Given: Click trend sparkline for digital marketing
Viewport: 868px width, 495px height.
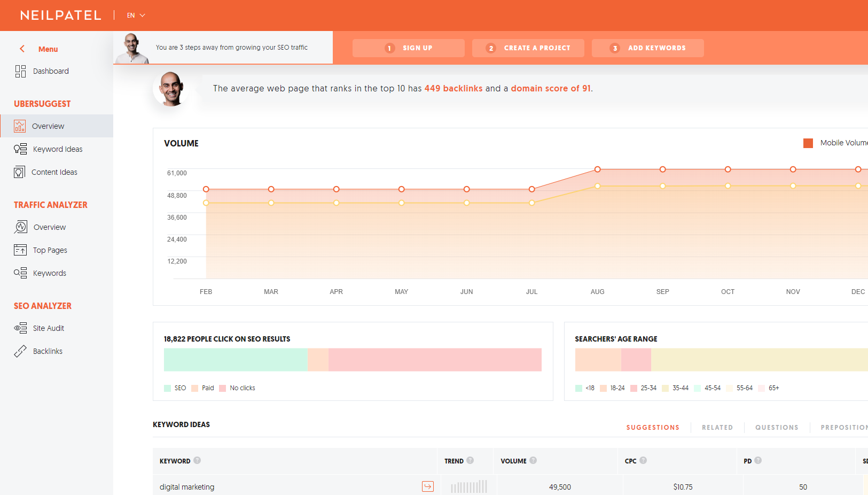Looking at the screenshot, I should tap(469, 486).
